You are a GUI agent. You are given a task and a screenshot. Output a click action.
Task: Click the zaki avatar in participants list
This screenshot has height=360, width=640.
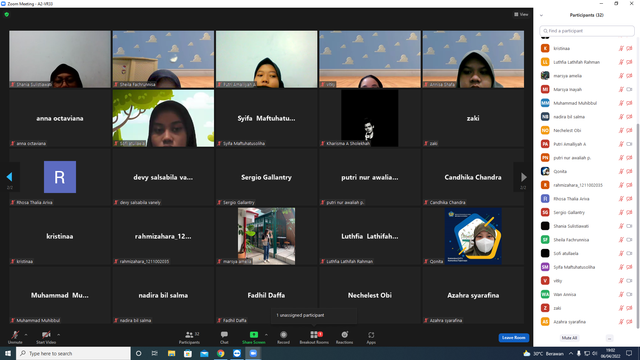click(x=545, y=308)
